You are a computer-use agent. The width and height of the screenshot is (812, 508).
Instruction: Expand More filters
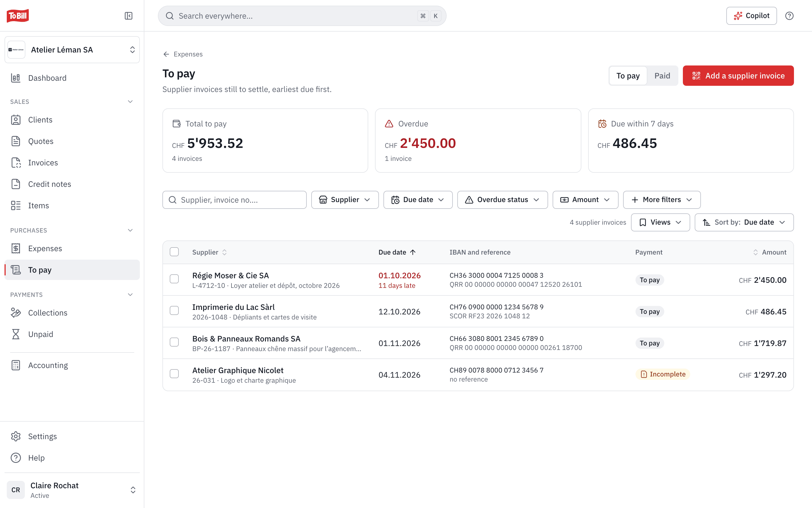(662, 200)
